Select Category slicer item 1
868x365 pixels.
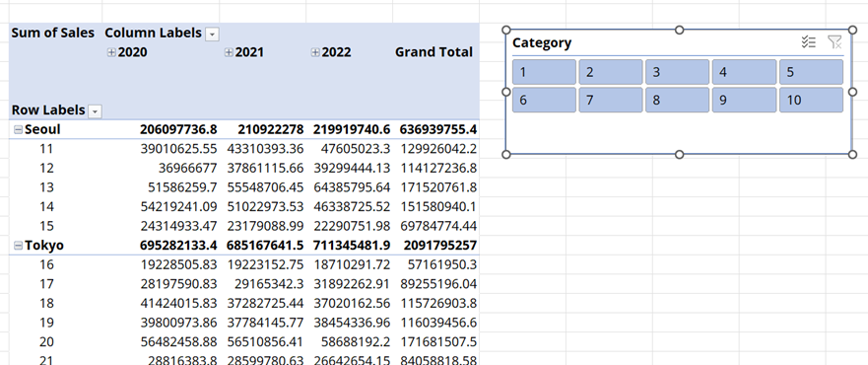click(544, 72)
